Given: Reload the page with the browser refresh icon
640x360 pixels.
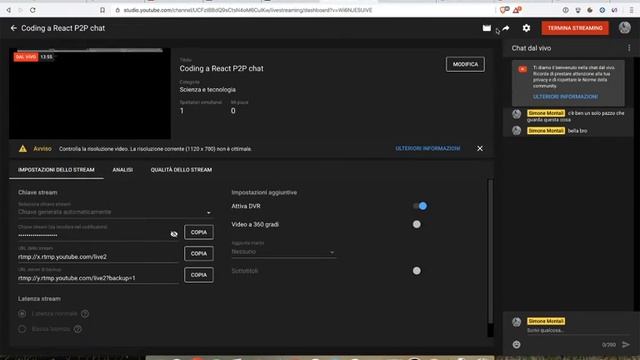Looking at the screenshot, I should 33,10.
